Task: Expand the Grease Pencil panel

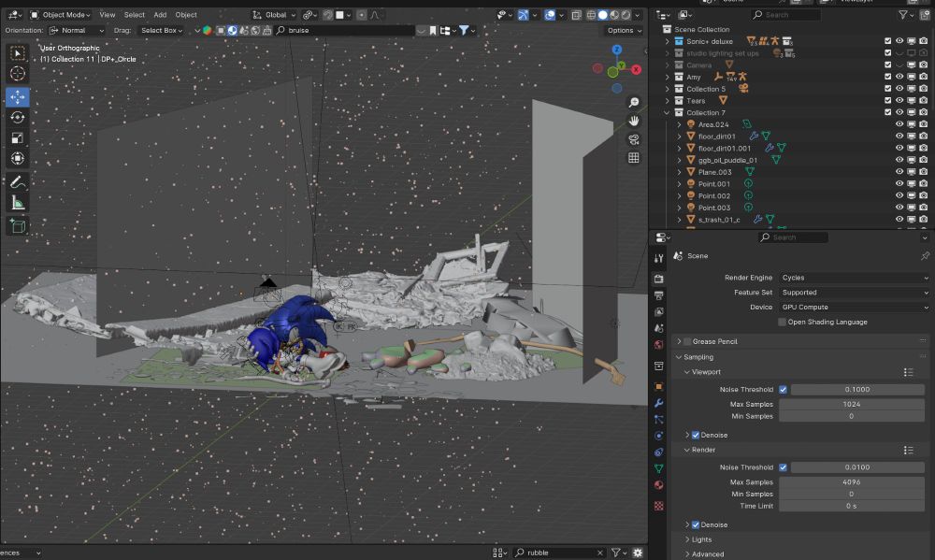Action: (x=679, y=342)
